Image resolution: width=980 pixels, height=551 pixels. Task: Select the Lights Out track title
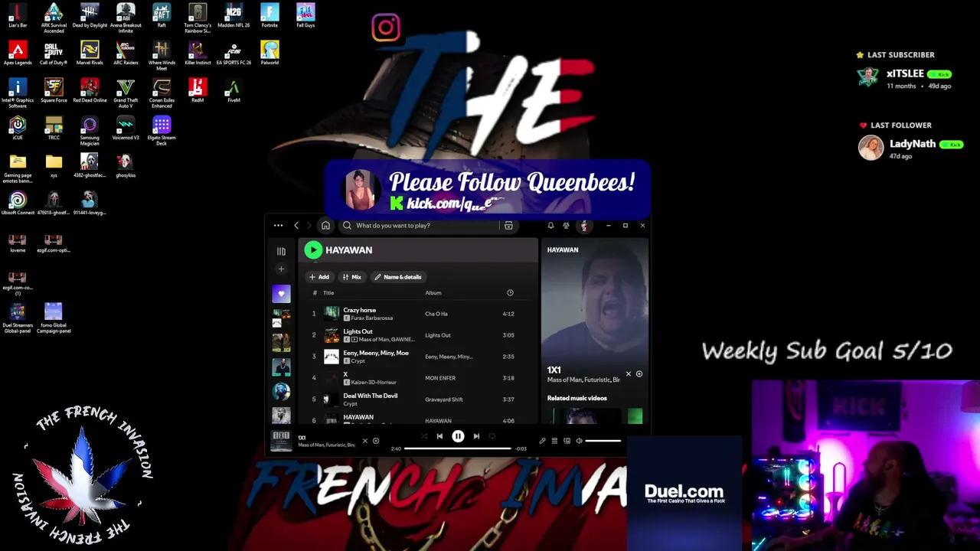(358, 331)
